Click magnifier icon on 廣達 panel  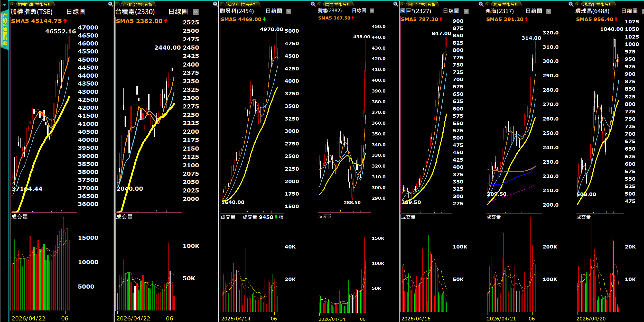(396, 4)
